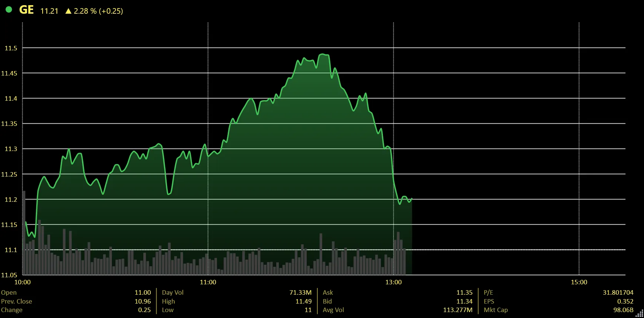Select the 10:00 time axis label
This screenshot has width=644, height=318.
[x=23, y=282]
